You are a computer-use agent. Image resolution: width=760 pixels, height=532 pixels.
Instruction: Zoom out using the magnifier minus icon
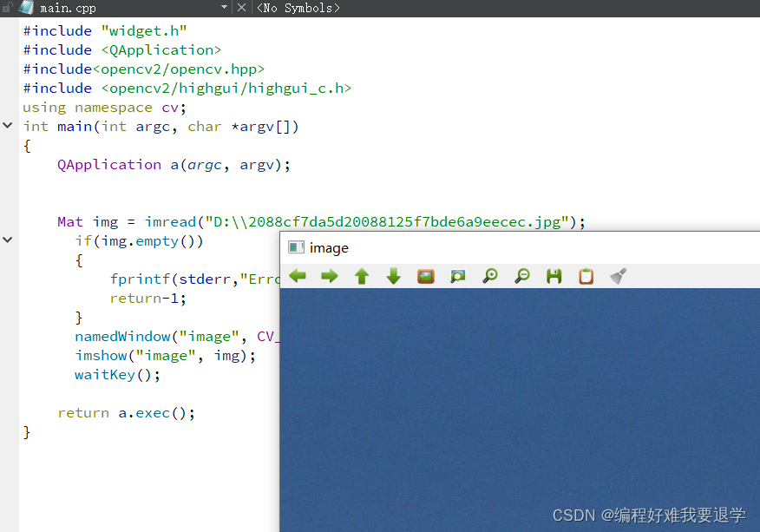tap(522, 276)
